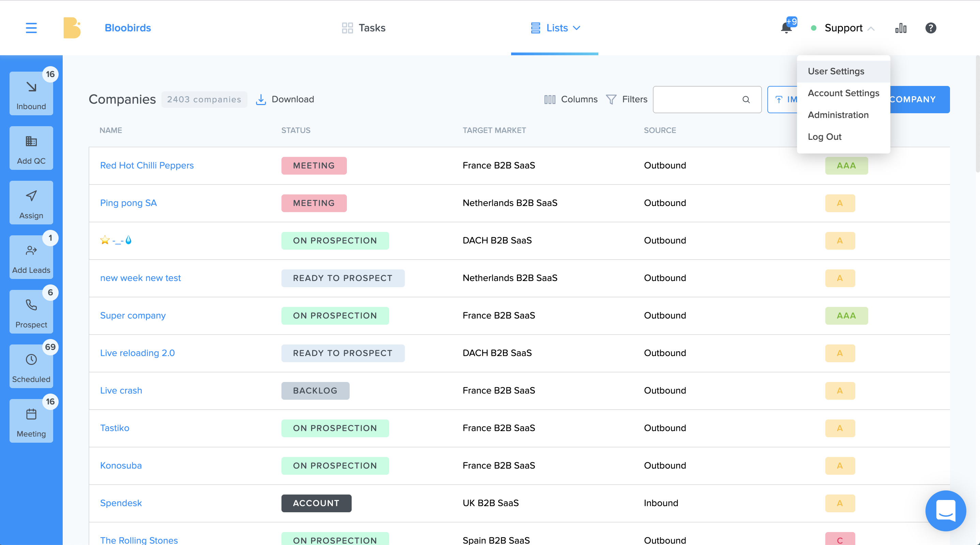Click the Source column header
The width and height of the screenshot is (980, 545).
(660, 130)
